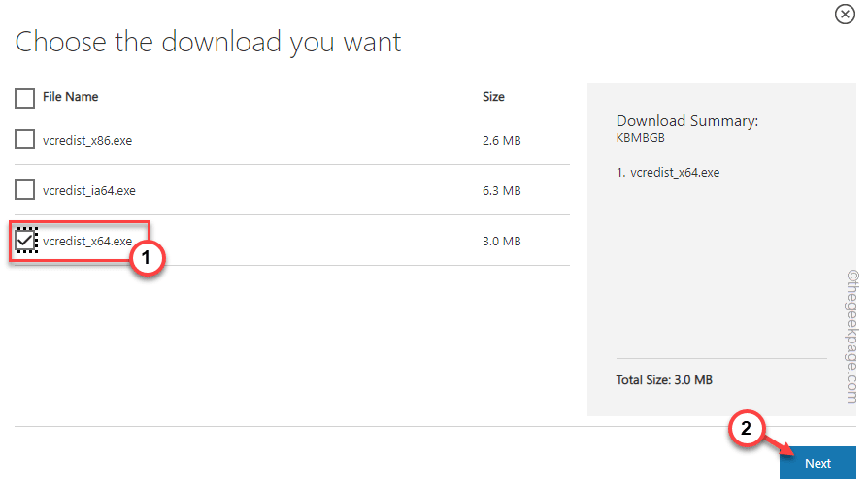Click the Size column header
Image resolution: width=868 pixels, height=489 pixels.
(x=493, y=97)
